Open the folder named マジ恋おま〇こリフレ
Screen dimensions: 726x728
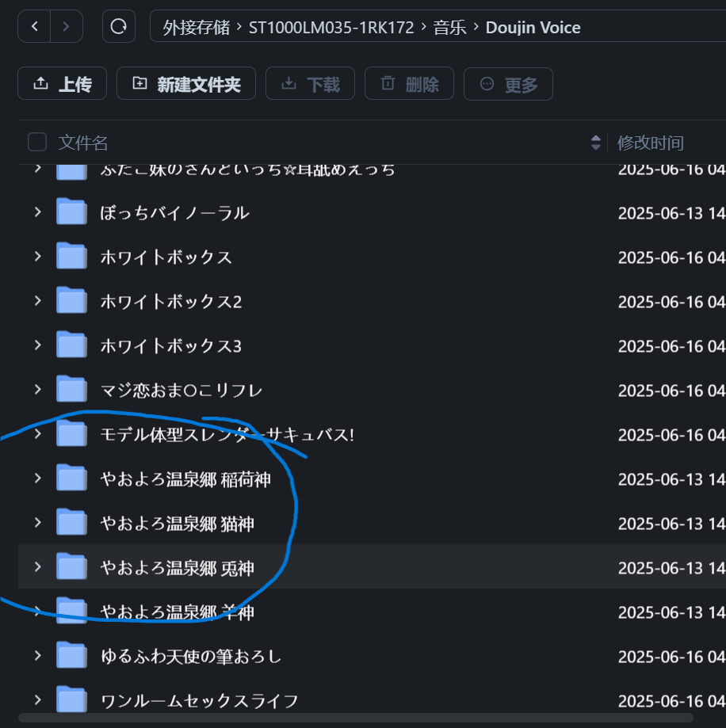pyautogui.click(x=181, y=391)
